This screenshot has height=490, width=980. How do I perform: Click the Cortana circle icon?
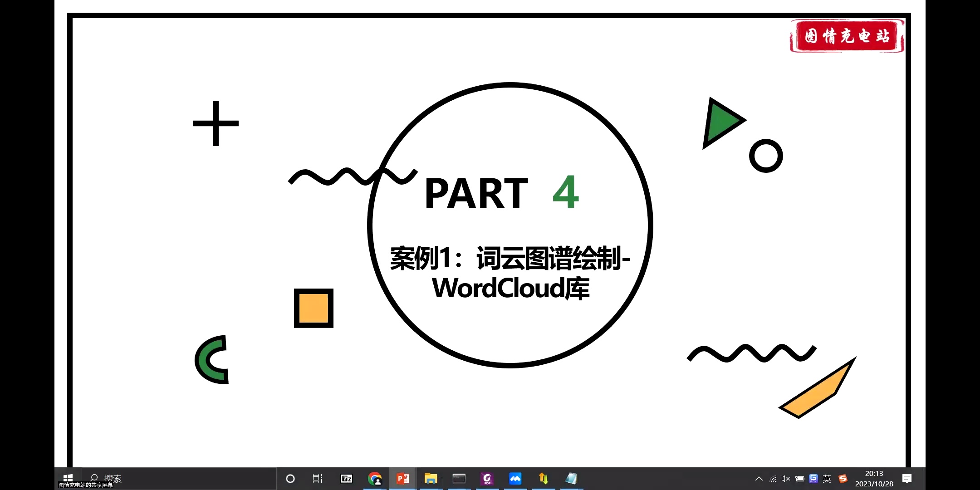290,479
